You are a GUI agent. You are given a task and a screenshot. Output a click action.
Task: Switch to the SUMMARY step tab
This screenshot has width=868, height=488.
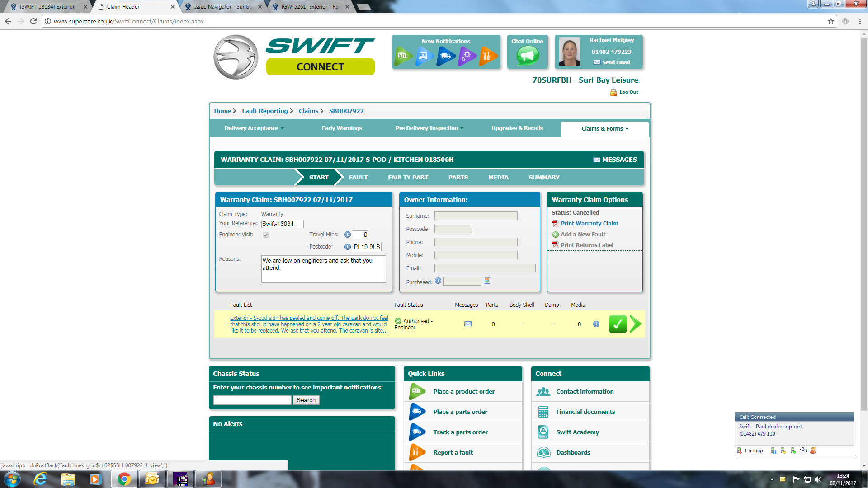[544, 178]
